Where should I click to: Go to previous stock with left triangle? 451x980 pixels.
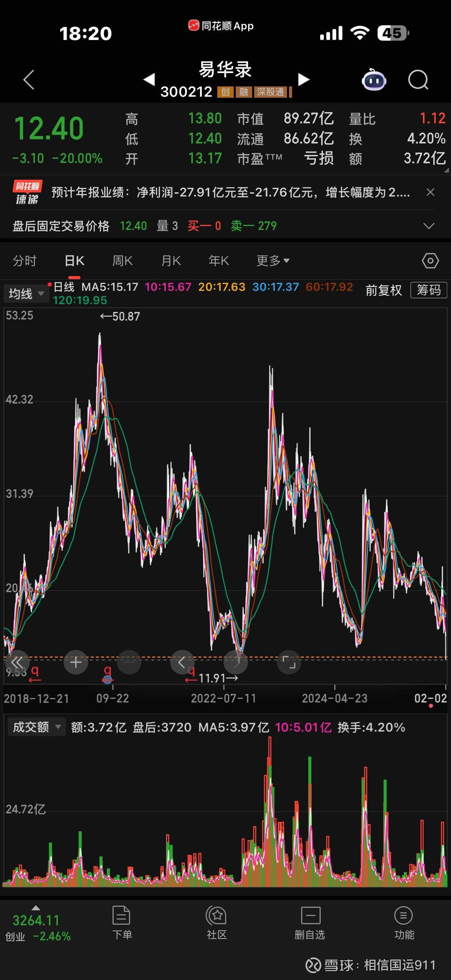149,80
